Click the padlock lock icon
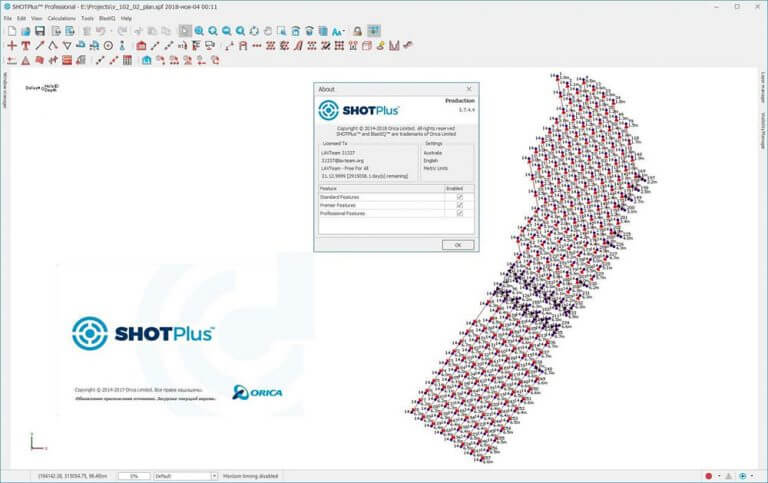The width and height of the screenshot is (768, 483). click(358, 31)
